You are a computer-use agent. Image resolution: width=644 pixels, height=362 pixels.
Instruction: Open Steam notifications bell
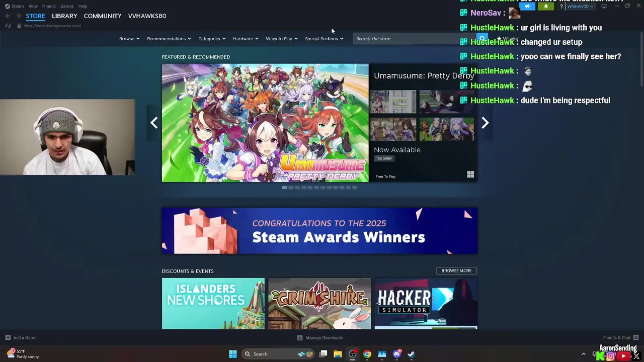546,7
